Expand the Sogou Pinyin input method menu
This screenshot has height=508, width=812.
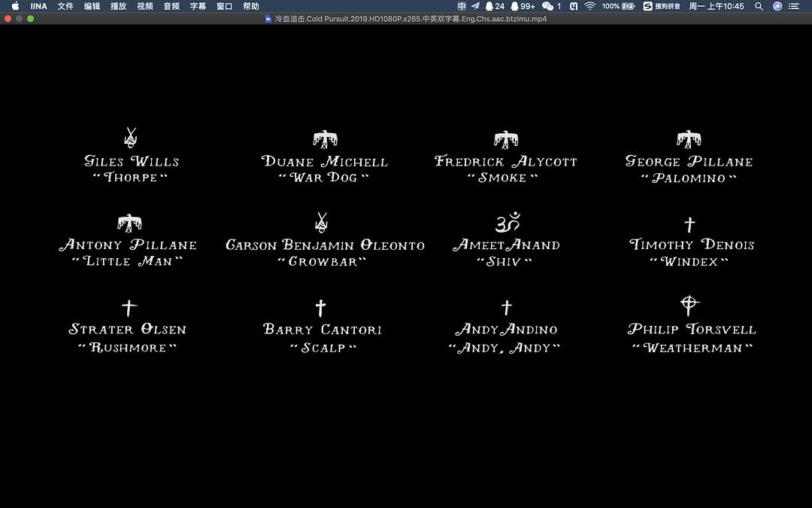(663, 6)
